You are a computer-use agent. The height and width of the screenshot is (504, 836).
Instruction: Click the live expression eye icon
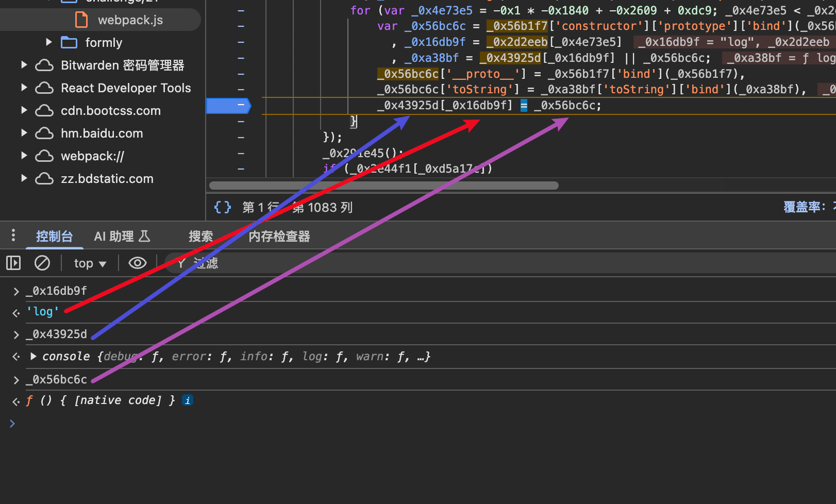tap(137, 263)
